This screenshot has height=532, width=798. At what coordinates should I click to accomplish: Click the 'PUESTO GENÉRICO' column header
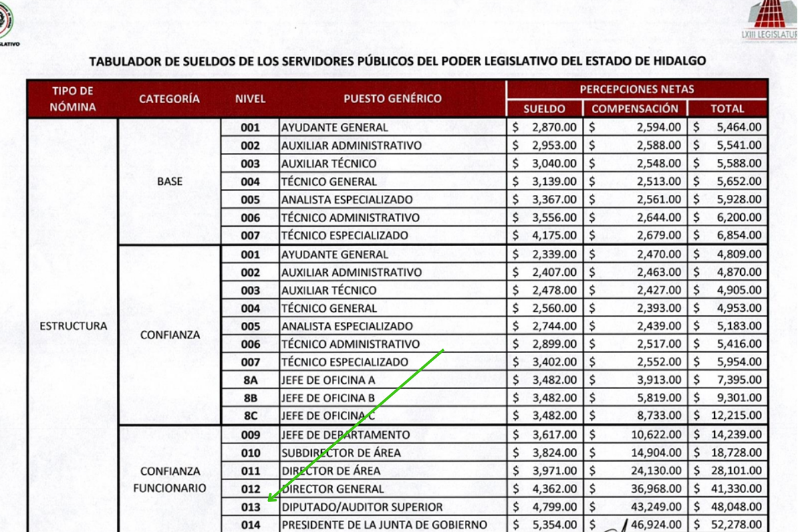point(392,98)
